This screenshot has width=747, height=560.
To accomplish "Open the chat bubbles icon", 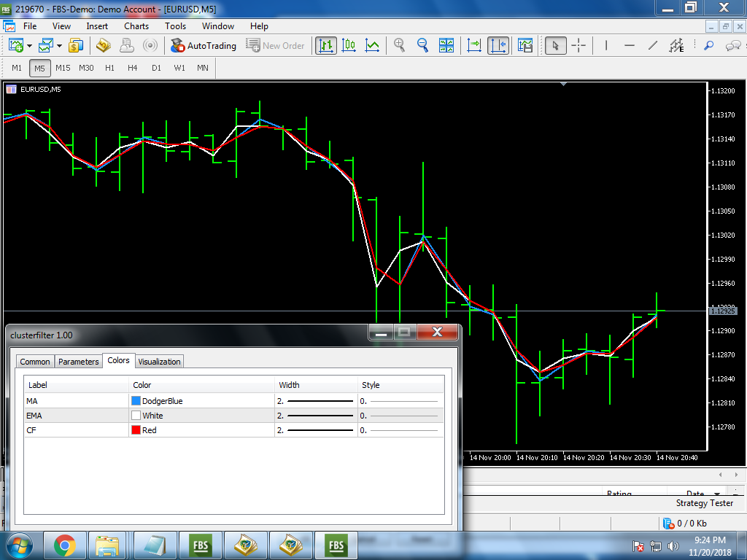I will 732,46.
